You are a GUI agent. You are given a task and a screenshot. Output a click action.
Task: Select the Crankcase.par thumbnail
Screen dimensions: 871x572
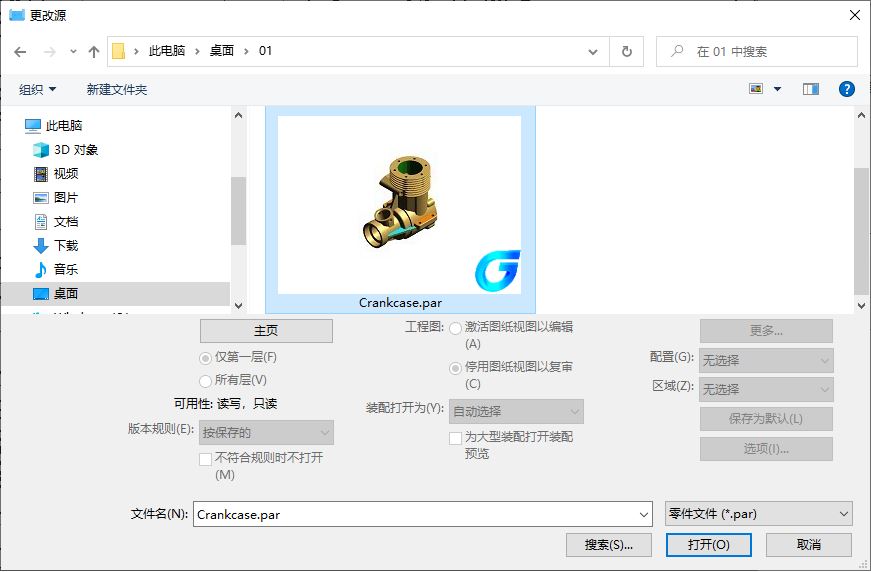[399, 204]
